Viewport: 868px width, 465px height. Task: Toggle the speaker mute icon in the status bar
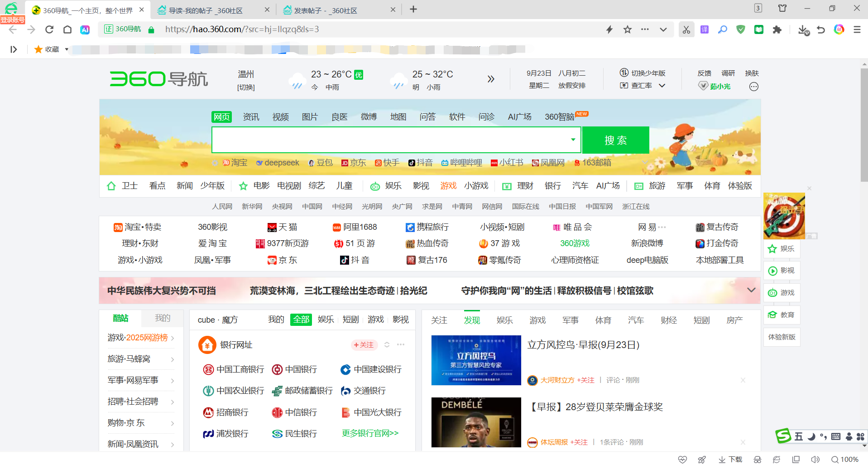[815, 459]
